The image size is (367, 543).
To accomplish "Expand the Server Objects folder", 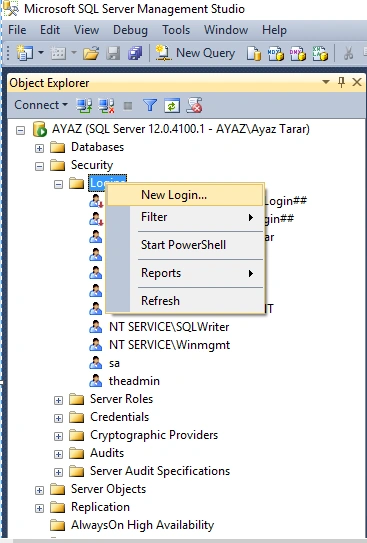I will (x=39, y=490).
